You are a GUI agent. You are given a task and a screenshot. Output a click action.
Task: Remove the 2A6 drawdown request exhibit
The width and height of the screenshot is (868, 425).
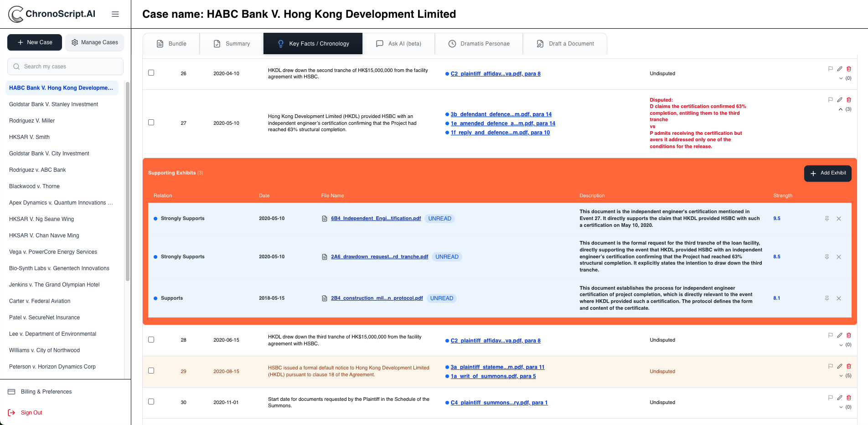[839, 257]
